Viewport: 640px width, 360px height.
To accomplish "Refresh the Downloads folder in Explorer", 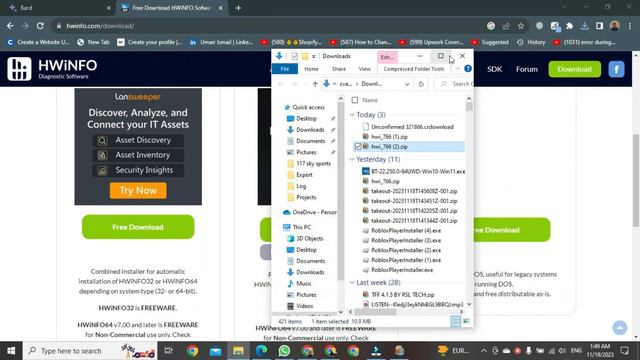I will 421,84.
